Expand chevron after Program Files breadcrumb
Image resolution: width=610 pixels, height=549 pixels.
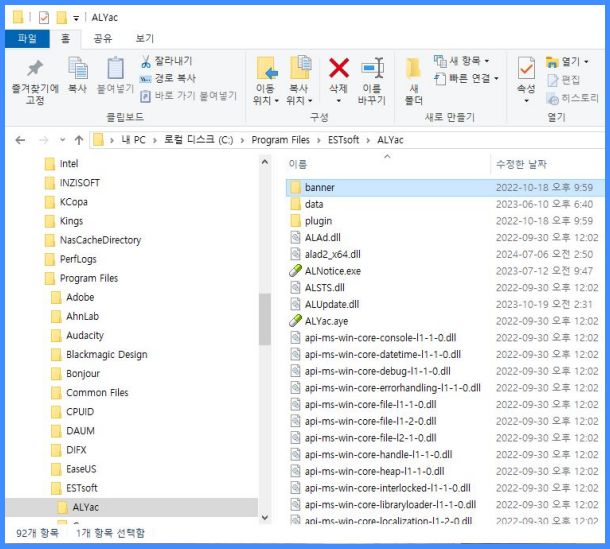point(319,140)
